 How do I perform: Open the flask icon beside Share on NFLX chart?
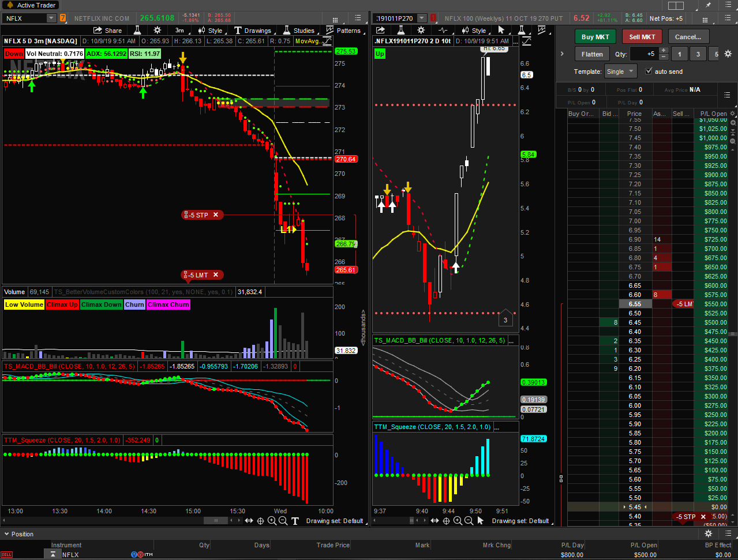coord(138,30)
